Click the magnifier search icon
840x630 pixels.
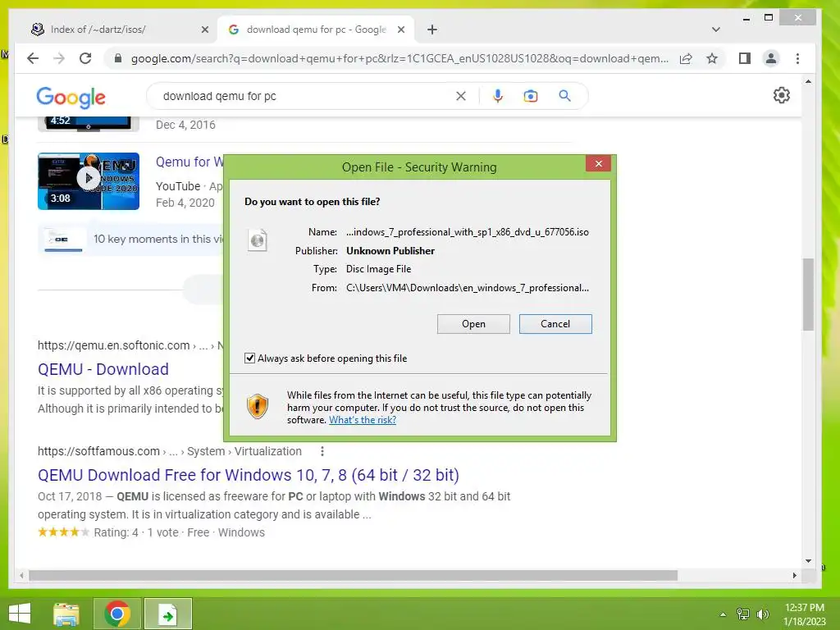coord(564,96)
